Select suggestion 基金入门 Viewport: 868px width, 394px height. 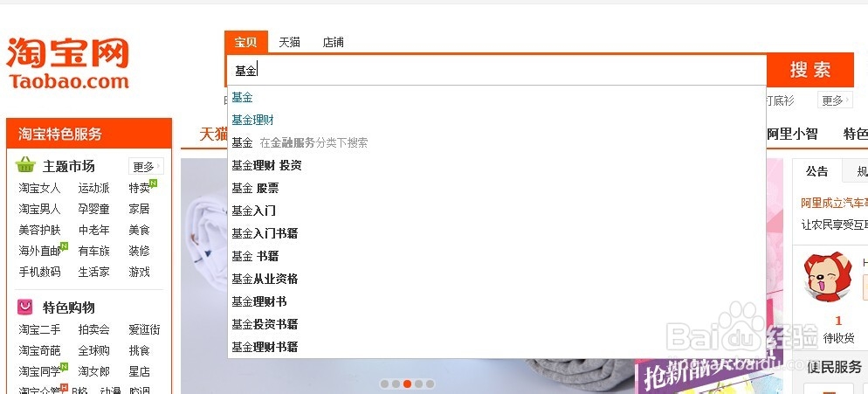pos(497,211)
